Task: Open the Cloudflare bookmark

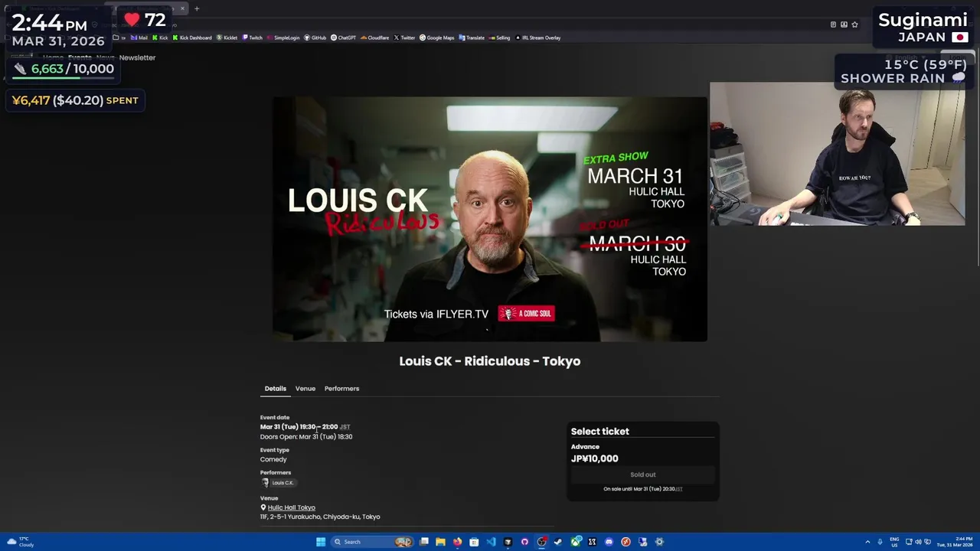Action: coord(375,37)
